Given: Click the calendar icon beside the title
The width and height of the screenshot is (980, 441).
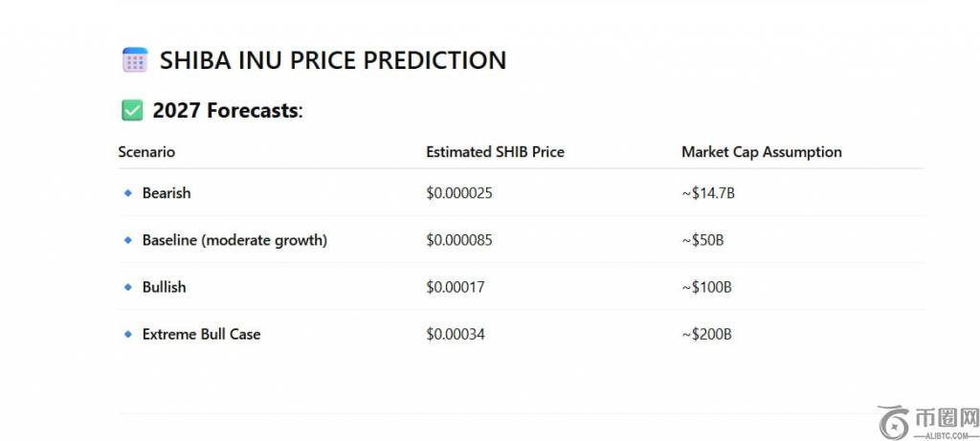Looking at the screenshot, I should coord(134,60).
